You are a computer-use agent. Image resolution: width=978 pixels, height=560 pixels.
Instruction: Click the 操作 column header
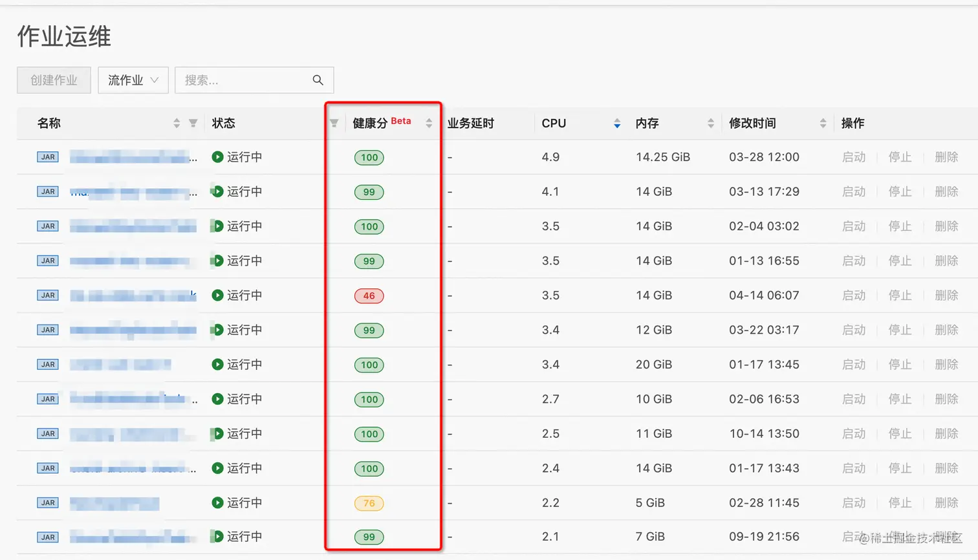pyautogui.click(x=853, y=123)
